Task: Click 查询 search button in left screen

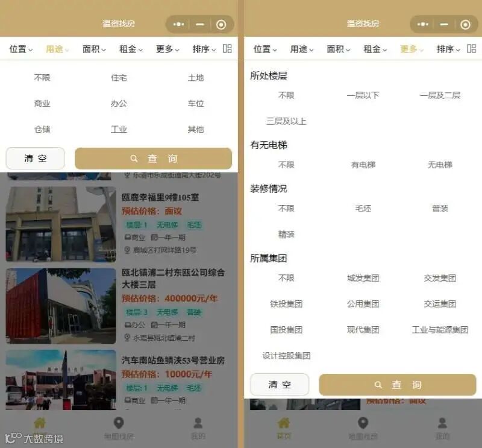Action: point(154,159)
